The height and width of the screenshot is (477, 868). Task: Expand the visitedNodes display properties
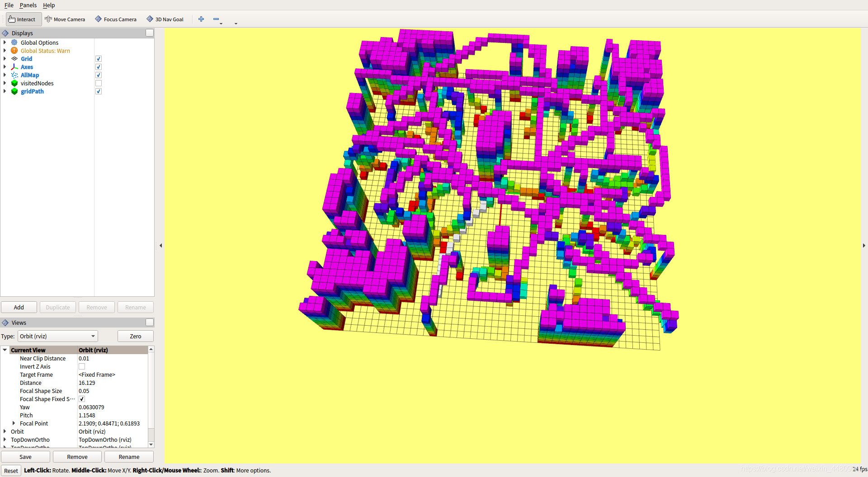[5, 83]
